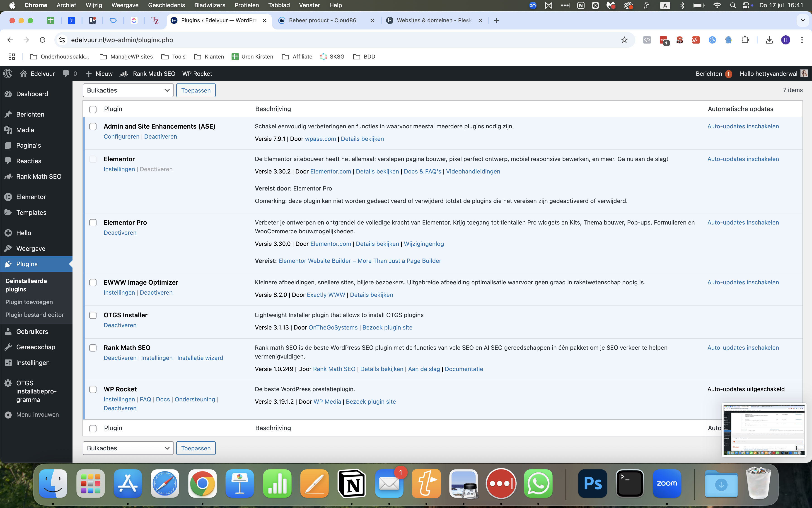Open the Chrome extensions puzzle icon

click(745, 40)
